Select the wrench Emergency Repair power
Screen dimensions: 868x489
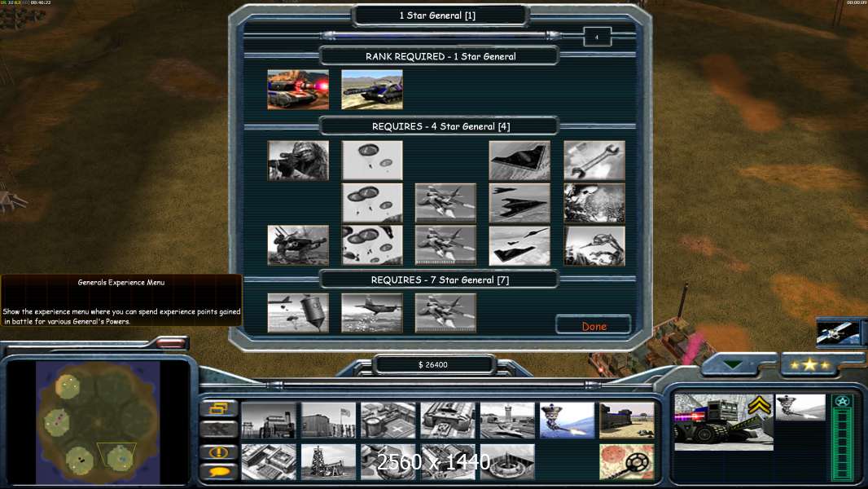coord(594,161)
